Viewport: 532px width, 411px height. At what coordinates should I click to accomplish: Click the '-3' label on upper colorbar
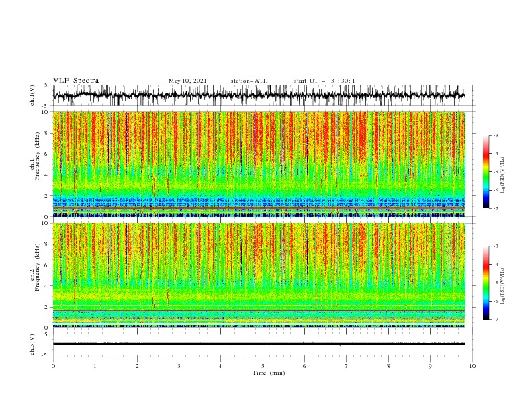point(496,135)
